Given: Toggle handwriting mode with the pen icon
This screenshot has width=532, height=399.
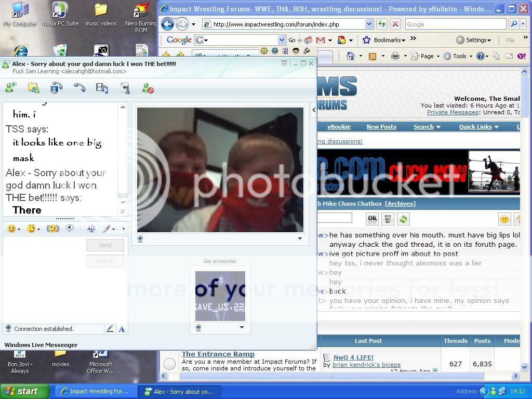Looking at the screenshot, I should click(110, 329).
